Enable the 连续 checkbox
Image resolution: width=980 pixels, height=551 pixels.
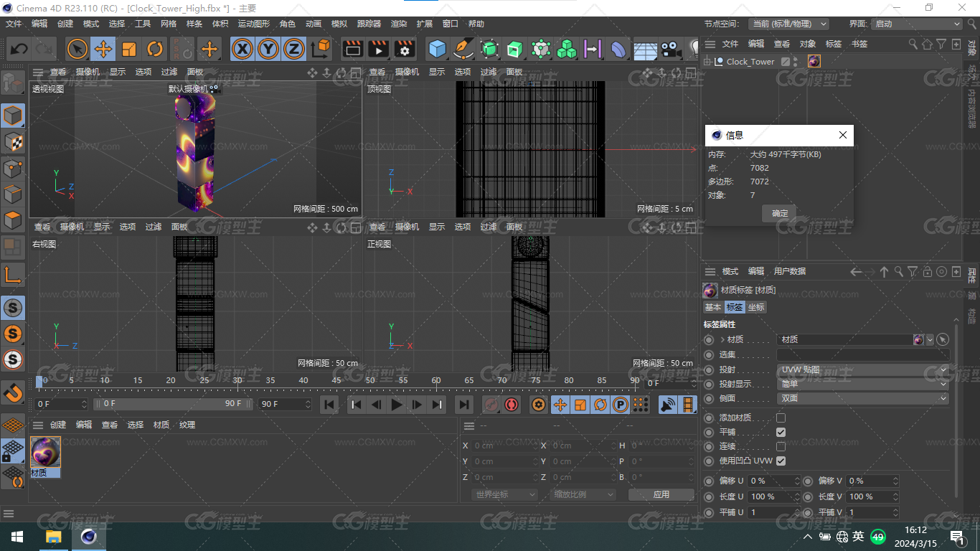[x=781, y=446]
